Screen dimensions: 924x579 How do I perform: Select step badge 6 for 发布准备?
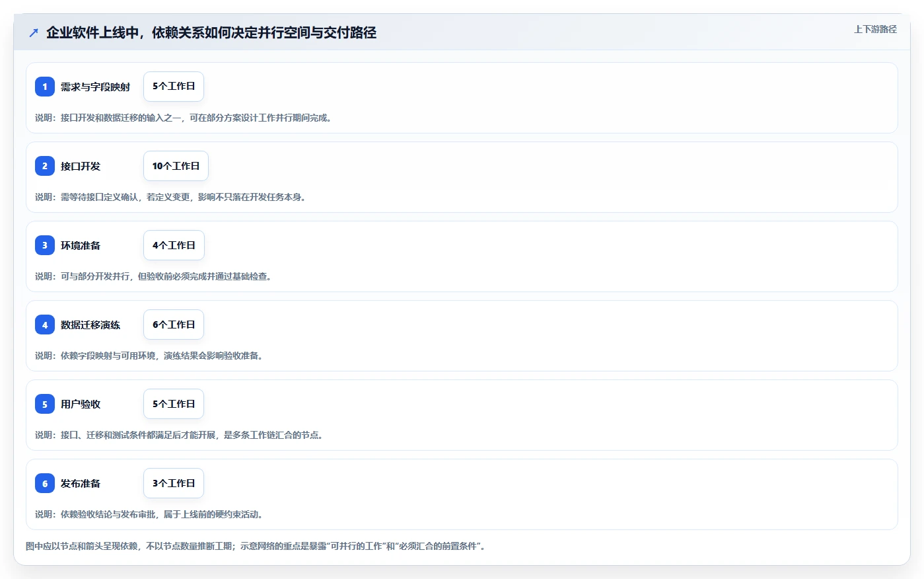click(x=45, y=483)
